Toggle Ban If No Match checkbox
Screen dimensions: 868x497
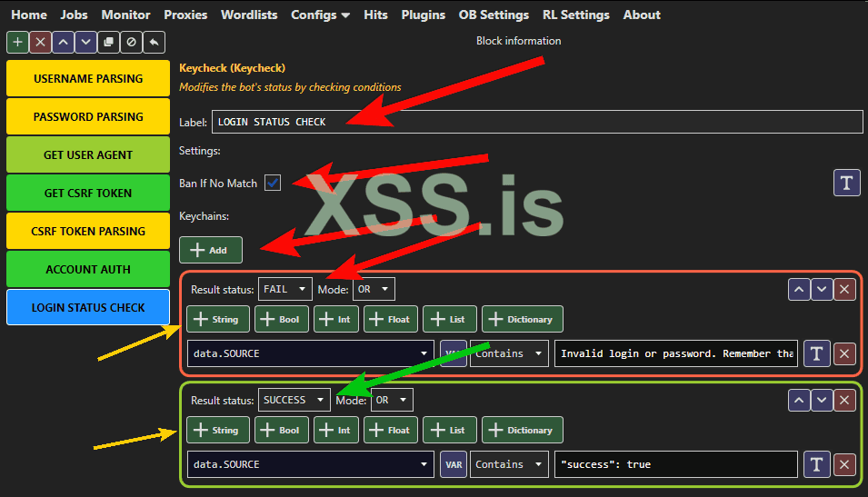point(273,183)
